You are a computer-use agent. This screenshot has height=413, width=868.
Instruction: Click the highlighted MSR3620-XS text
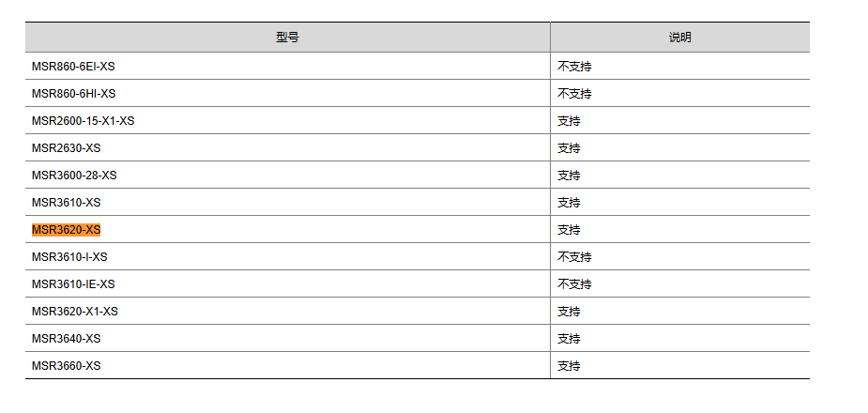click(x=66, y=230)
